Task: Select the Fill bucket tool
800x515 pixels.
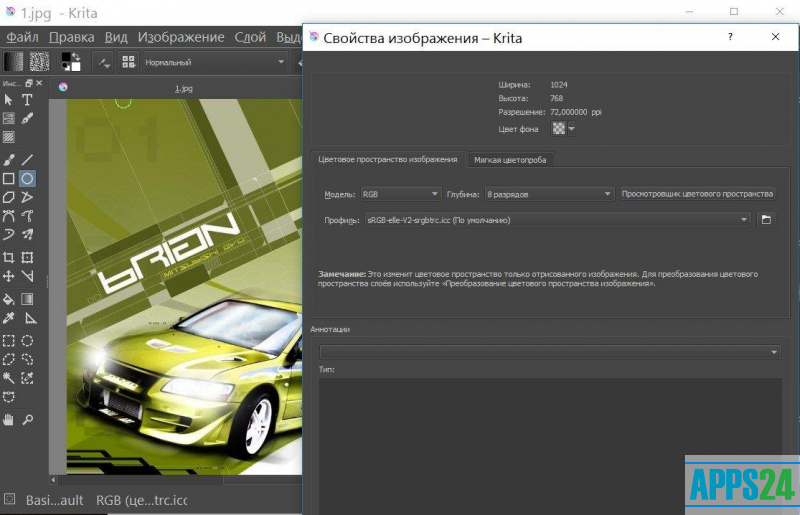Action: [8, 299]
